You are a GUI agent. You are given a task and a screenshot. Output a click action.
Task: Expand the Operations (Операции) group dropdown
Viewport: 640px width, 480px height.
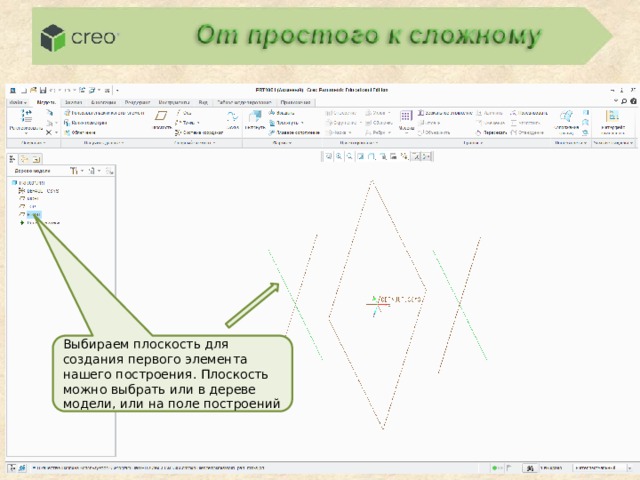point(33,143)
